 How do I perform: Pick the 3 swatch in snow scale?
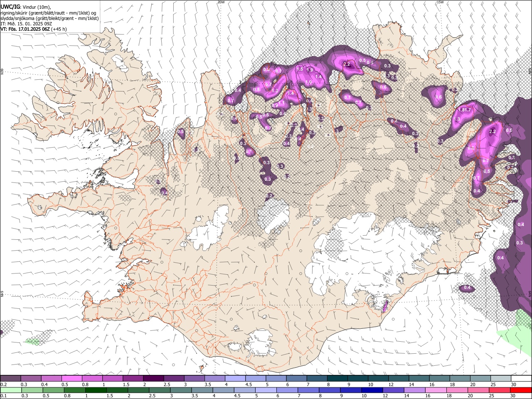pyautogui.click(x=195, y=378)
